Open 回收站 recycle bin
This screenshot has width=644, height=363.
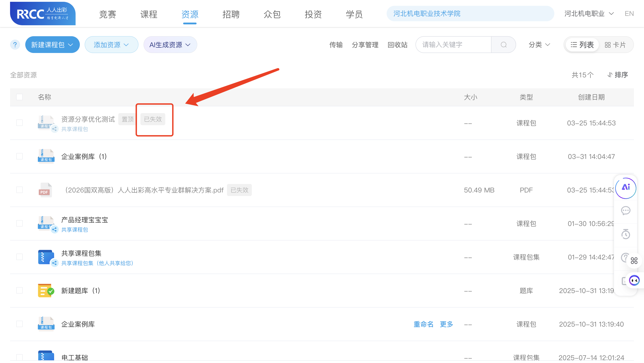[x=397, y=45]
